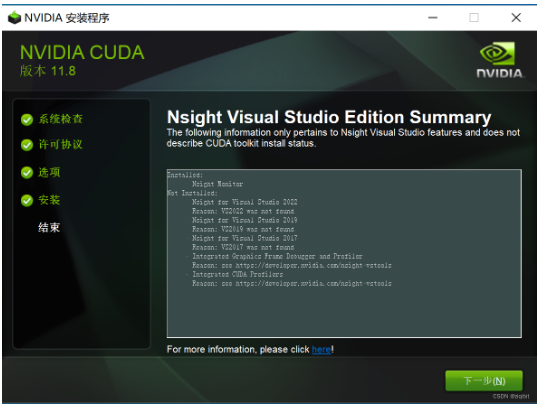The image size is (540, 408).
Task: Click the Nsight Visual Studio Edition Summary heading
Action: [329, 117]
